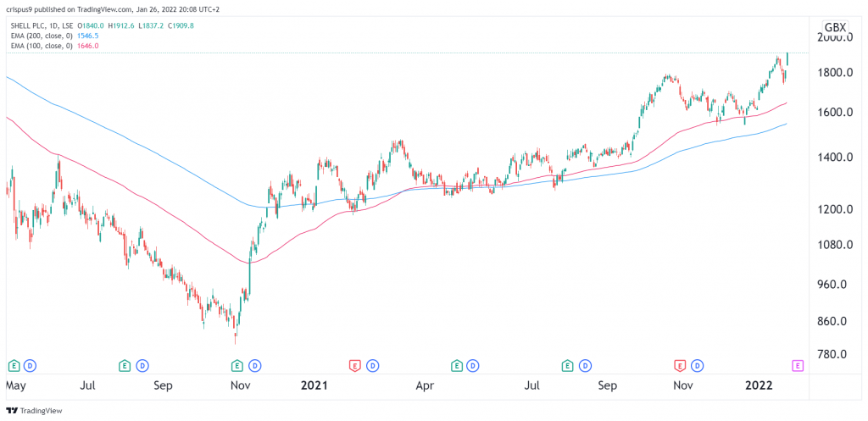This screenshot has width=868, height=421.
Task: Click the blue EMA 200 value 1546.5
Action: coord(88,34)
